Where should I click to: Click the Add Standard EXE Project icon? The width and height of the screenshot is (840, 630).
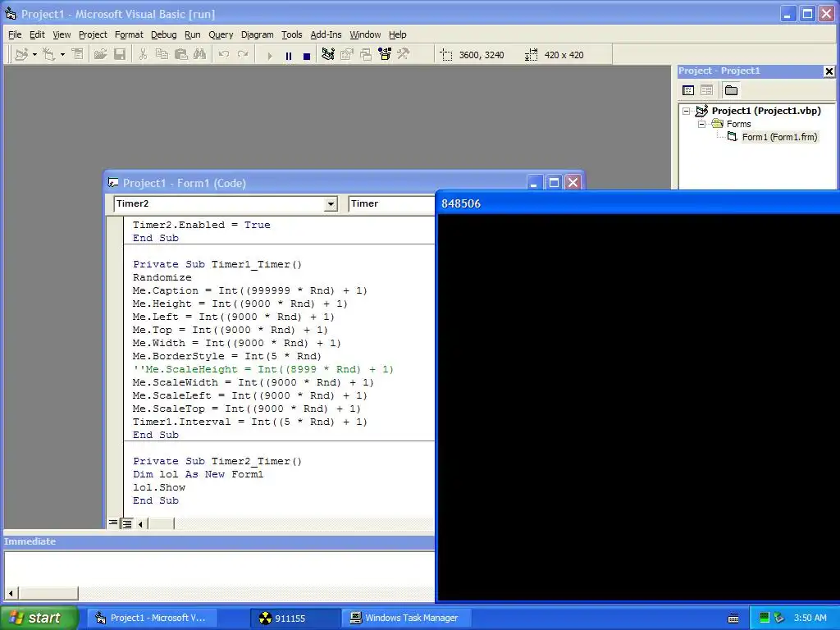coord(21,54)
